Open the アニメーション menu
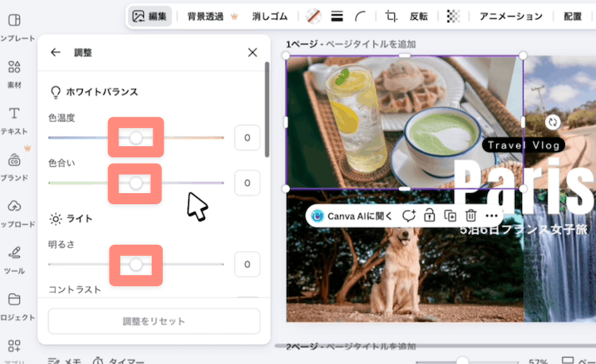The width and height of the screenshot is (596, 364). tap(511, 17)
